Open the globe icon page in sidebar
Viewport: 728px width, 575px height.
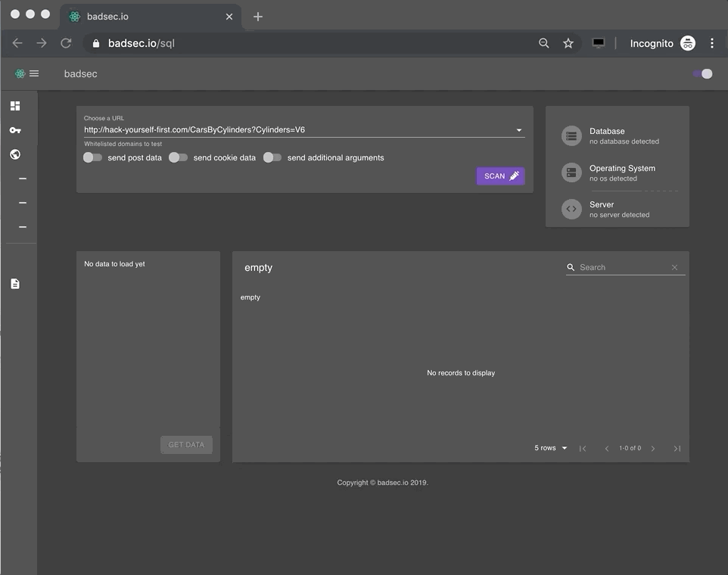(15, 154)
